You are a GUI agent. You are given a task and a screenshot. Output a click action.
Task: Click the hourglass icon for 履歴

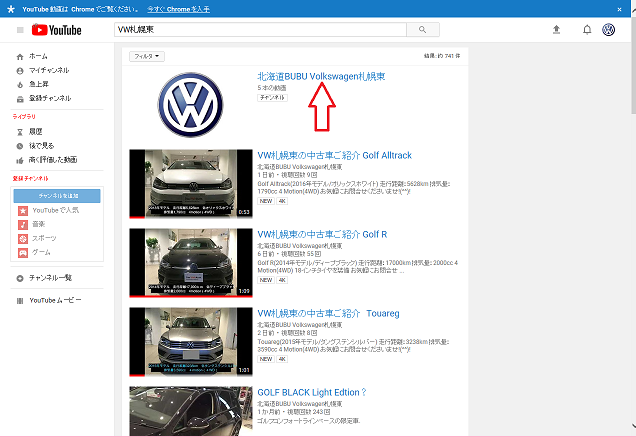point(20,132)
